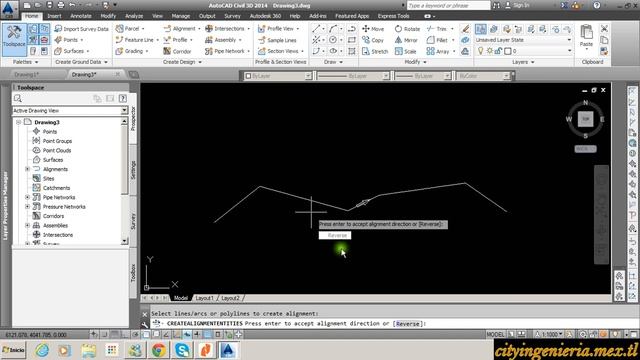This screenshot has width=640, height=360.
Task: Select Point Clouds in Prospector tree
Action: coord(57,150)
